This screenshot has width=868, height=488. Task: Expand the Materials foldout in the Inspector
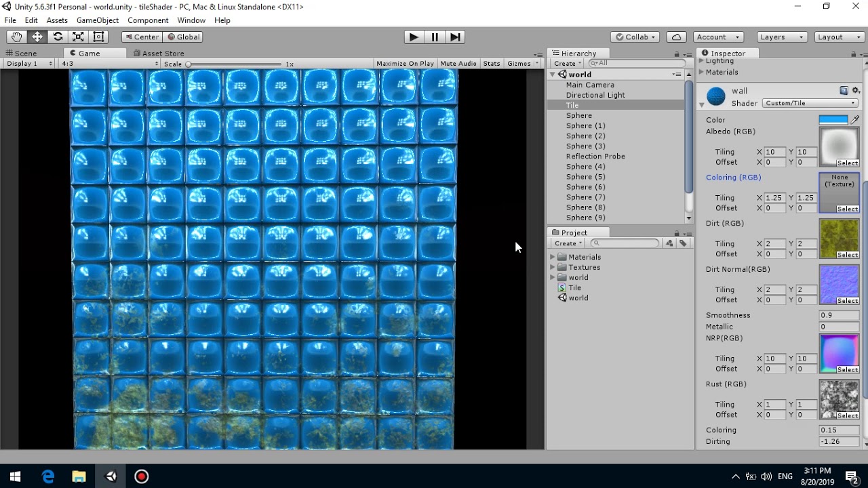[x=701, y=72]
